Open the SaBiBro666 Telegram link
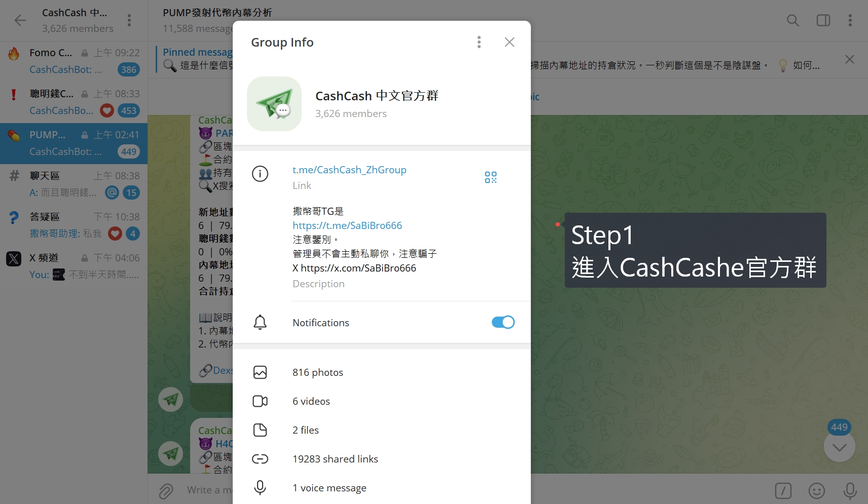The image size is (868, 504). [347, 225]
